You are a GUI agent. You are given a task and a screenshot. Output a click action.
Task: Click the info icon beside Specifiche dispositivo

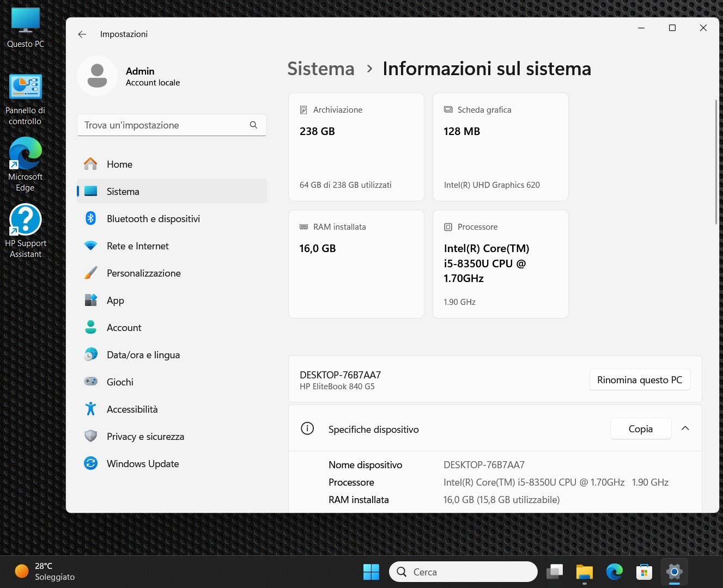point(307,428)
